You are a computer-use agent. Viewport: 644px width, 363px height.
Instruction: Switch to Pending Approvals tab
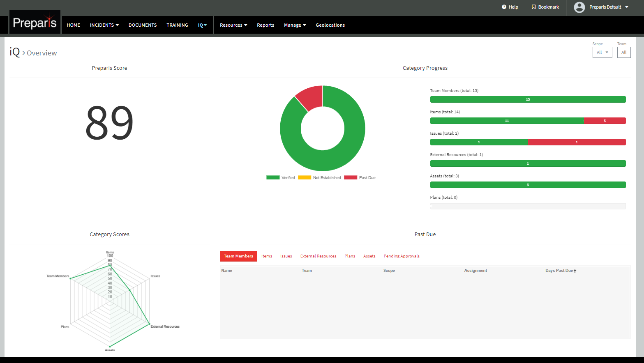(402, 256)
